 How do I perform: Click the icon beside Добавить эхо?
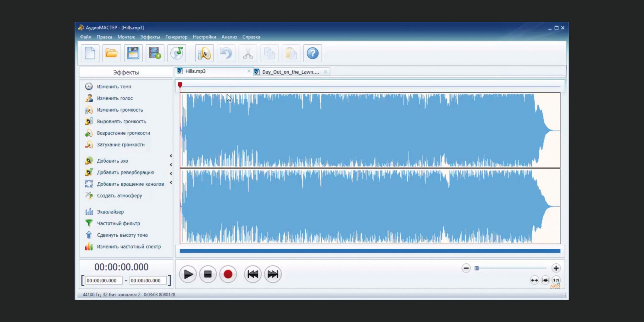(89, 161)
